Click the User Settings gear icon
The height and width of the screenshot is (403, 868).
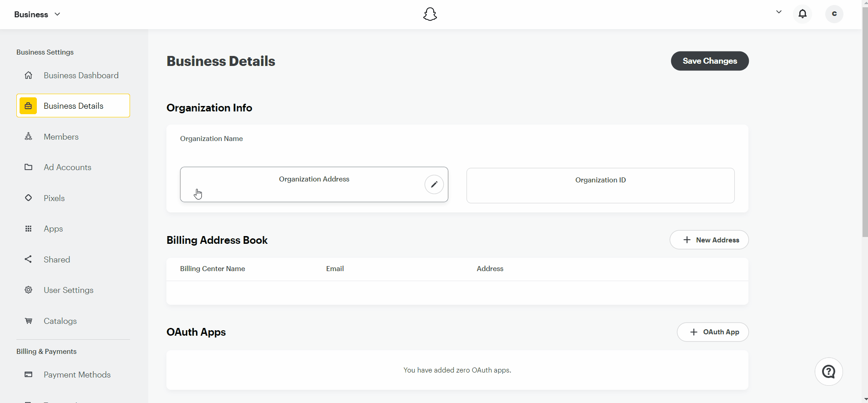click(28, 290)
